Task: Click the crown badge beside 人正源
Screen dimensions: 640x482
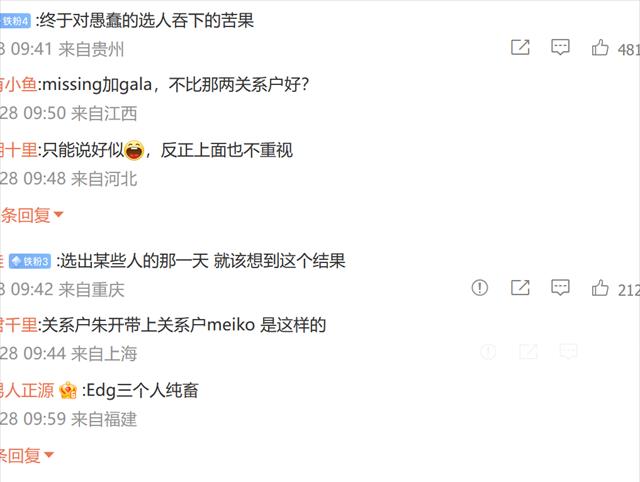Action: click(x=68, y=391)
